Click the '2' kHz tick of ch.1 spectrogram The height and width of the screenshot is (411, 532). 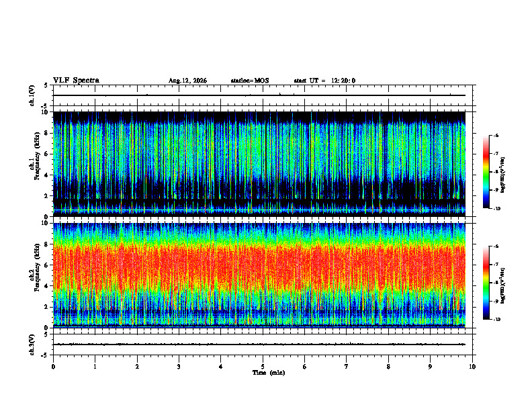tap(46, 195)
